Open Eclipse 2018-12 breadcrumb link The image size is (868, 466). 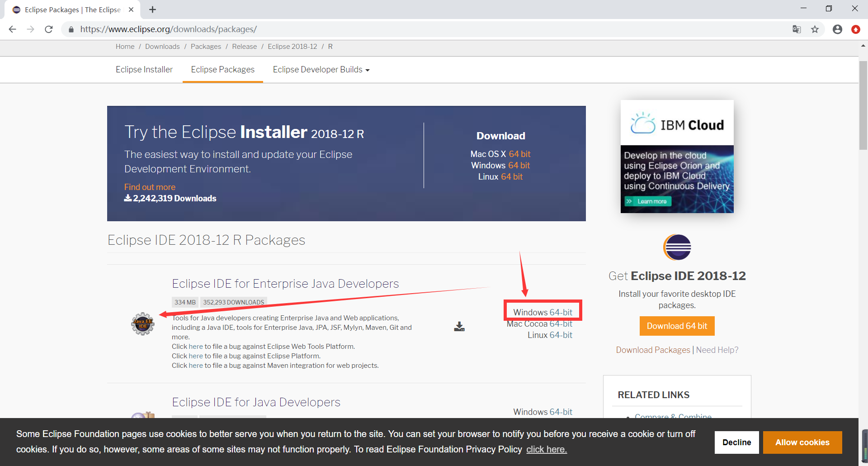tap(292, 47)
